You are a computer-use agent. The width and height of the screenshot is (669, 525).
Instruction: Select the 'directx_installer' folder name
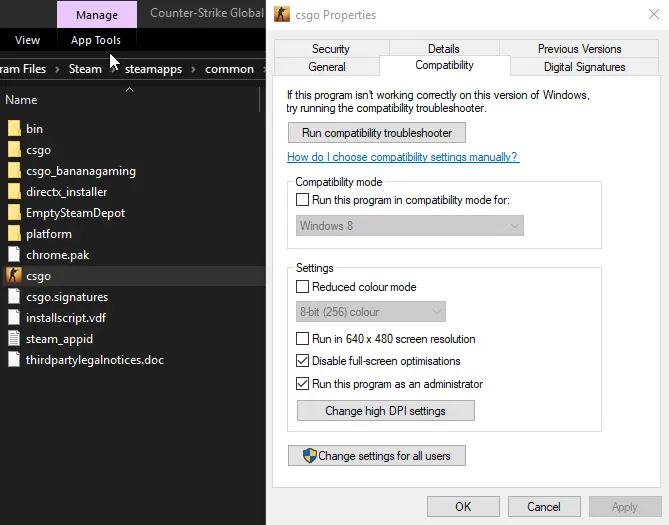click(x=67, y=192)
